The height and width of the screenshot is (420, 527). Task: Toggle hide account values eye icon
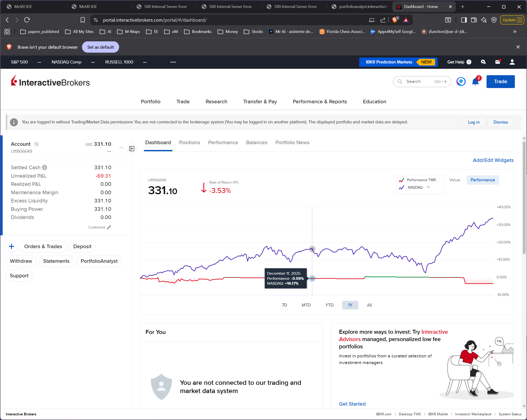(x=36, y=144)
